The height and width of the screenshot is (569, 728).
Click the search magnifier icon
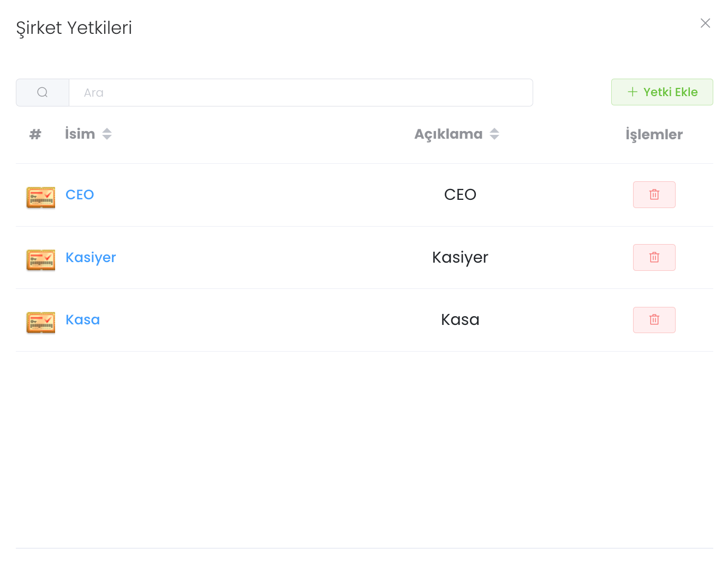pyautogui.click(x=43, y=92)
